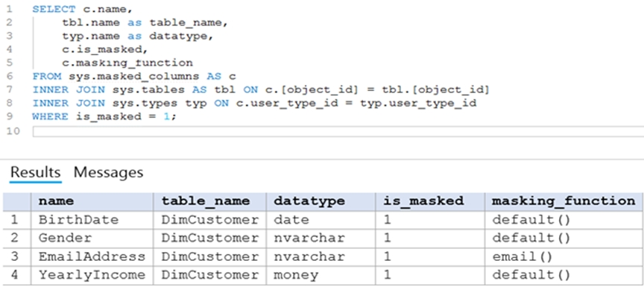Image resolution: width=644 pixels, height=290 pixels.
Task: Select the masking_function column header
Action: (x=564, y=201)
